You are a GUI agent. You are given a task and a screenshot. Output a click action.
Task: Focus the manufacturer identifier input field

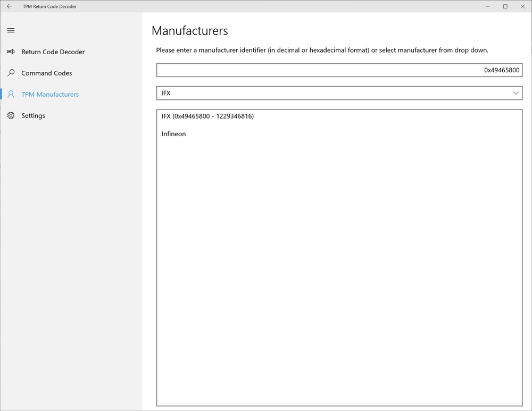[x=339, y=70]
